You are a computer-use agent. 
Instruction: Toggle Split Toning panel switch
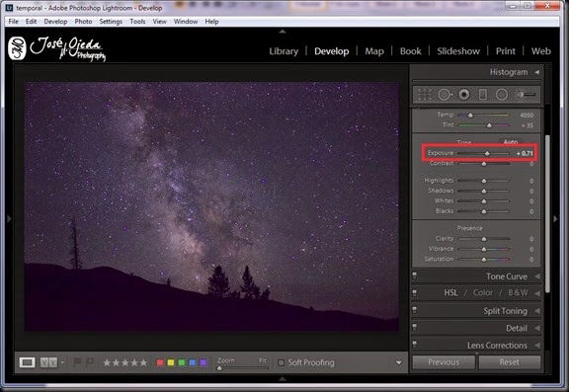[x=415, y=310]
